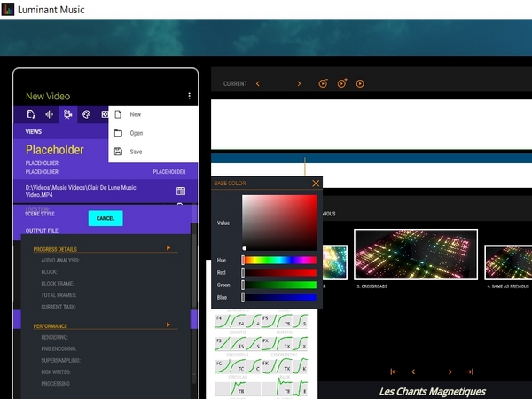Viewport: 532px width, 399px height.
Task: Select the TE elastic easing curve
Action: [x=285, y=387]
